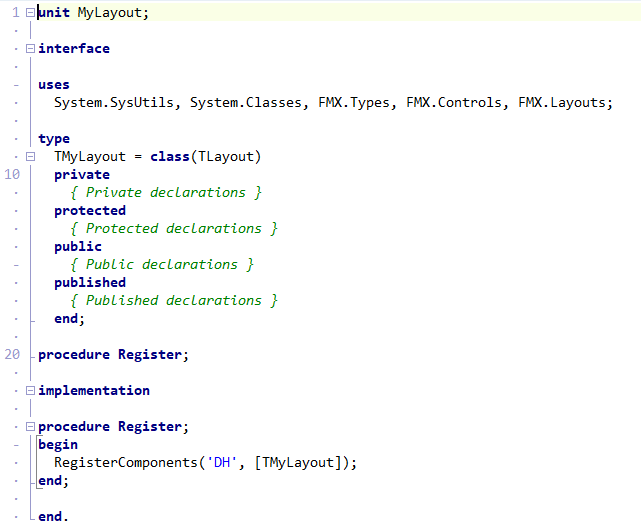Click 'FMX.Controls' in uses clause
The width and height of the screenshot is (641, 532).
(454, 103)
